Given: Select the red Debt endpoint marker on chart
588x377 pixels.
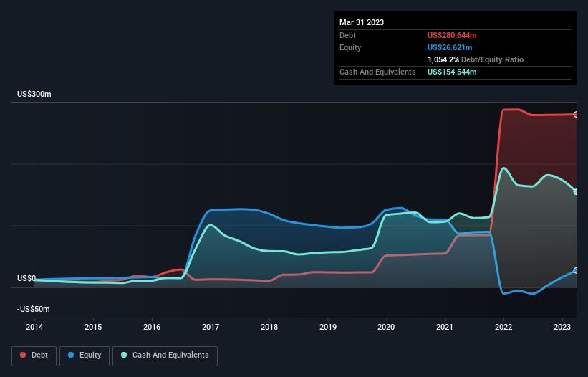Looking at the screenshot, I should (x=576, y=115).
